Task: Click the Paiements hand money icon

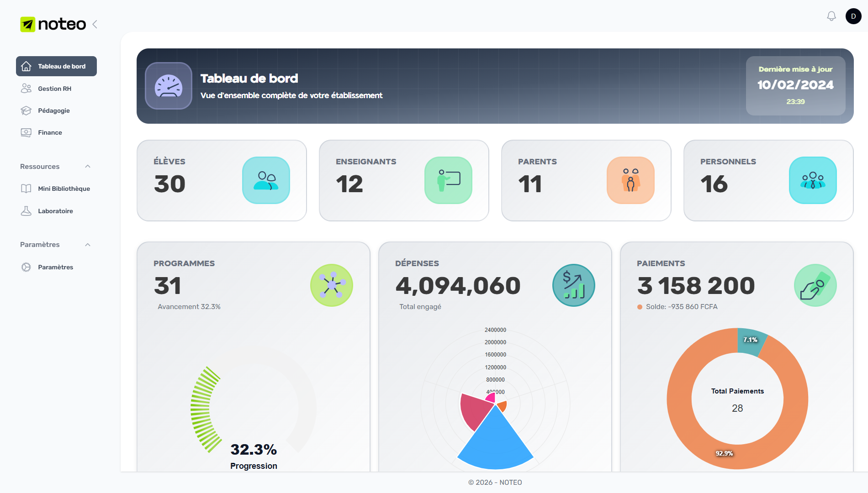Action: click(815, 285)
